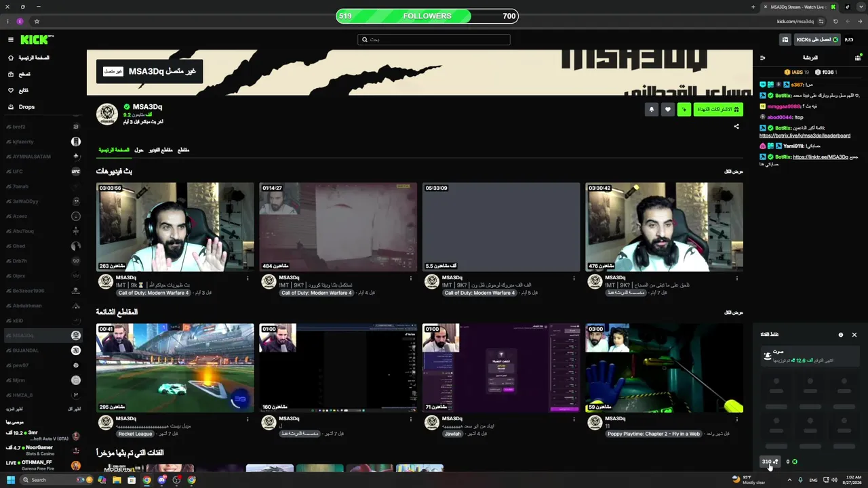The height and width of the screenshot is (488, 868).
Task: Open the live OTHMAN_FF recommended channel
Action: 43,466
